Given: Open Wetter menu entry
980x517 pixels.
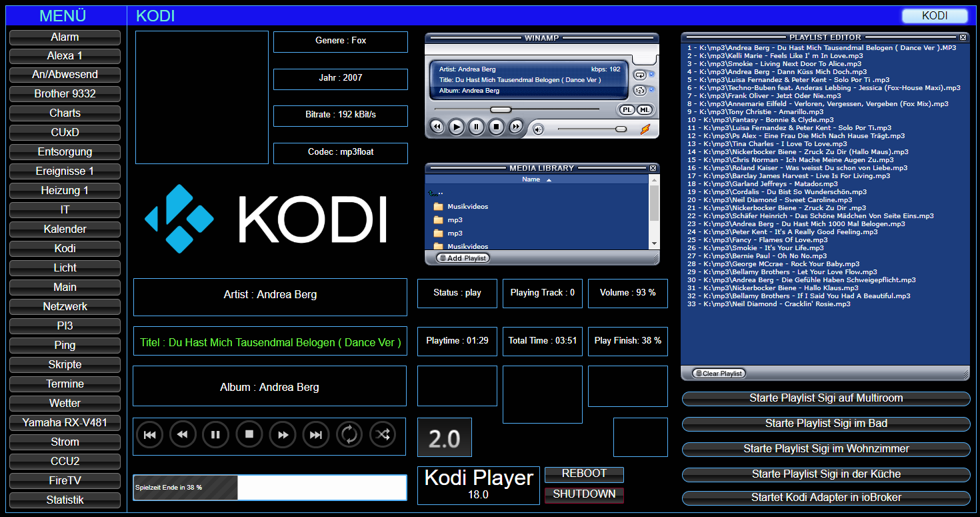Looking at the screenshot, I should pos(65,404).
